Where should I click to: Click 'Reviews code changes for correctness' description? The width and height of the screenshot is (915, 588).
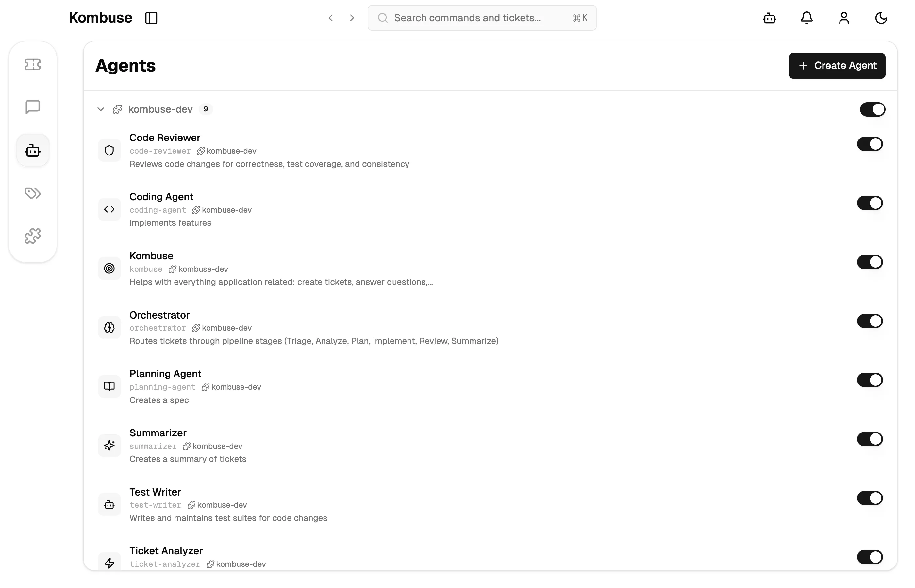pos(269,164)
